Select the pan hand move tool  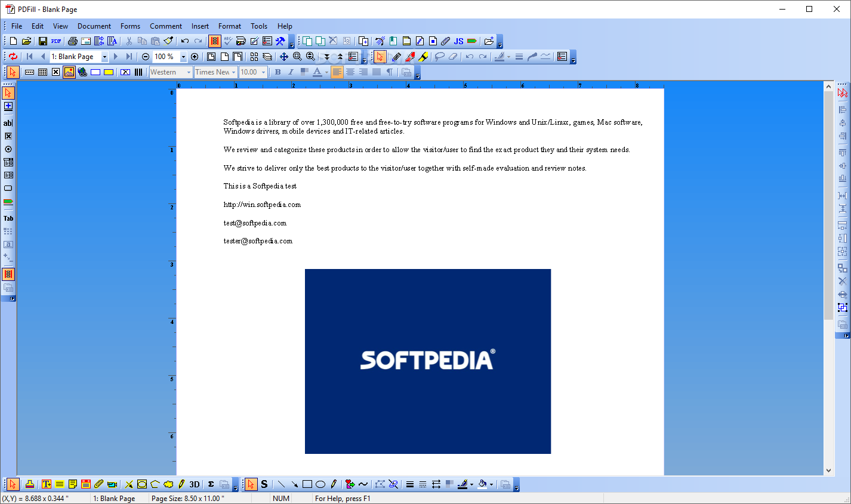pyautogui.click(x=284, y=57)
